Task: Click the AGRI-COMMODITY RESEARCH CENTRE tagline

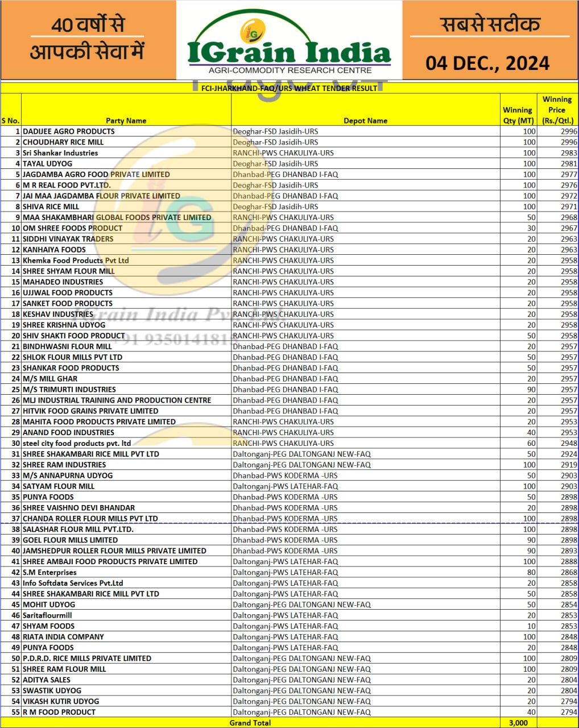Action: [290, 71]
